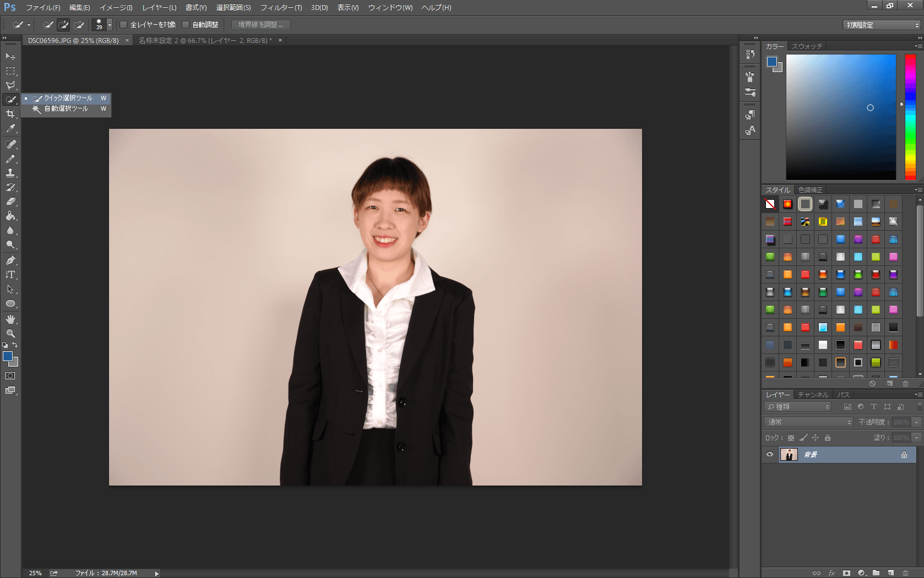The width and height of the screenshot is (924, 578).
Task: Open the ファイル(F) menu
Action: (43, 8)
